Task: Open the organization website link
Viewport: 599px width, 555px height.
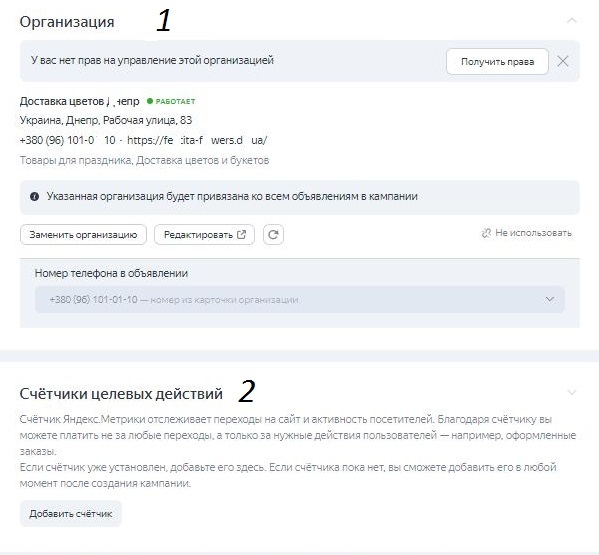Action: coord(197,140)
